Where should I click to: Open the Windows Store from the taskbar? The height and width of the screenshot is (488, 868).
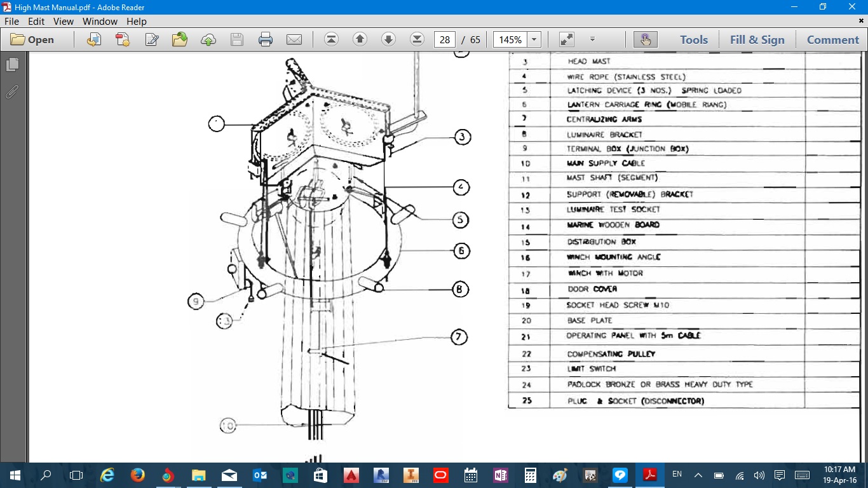(320, 475)
